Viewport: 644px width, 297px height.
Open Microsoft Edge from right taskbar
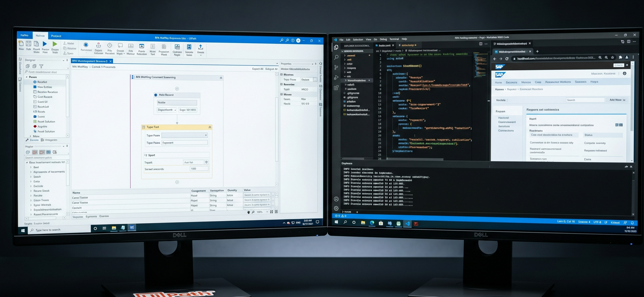[372, 223]
